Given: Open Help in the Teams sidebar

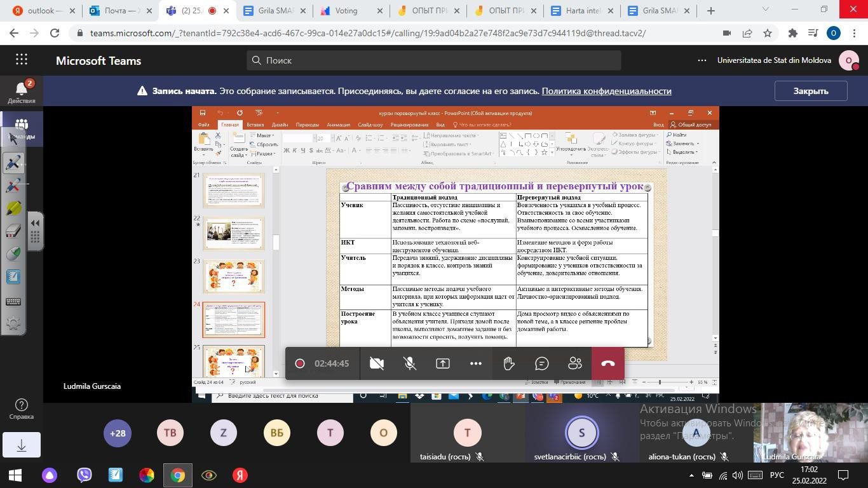Looking at the screenshot, I should [21, 409].
